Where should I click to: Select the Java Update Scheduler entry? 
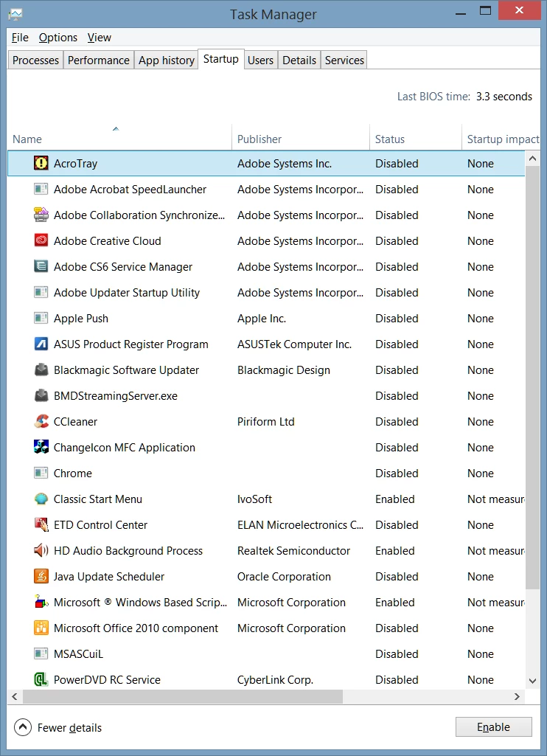(x=109, y=576)
